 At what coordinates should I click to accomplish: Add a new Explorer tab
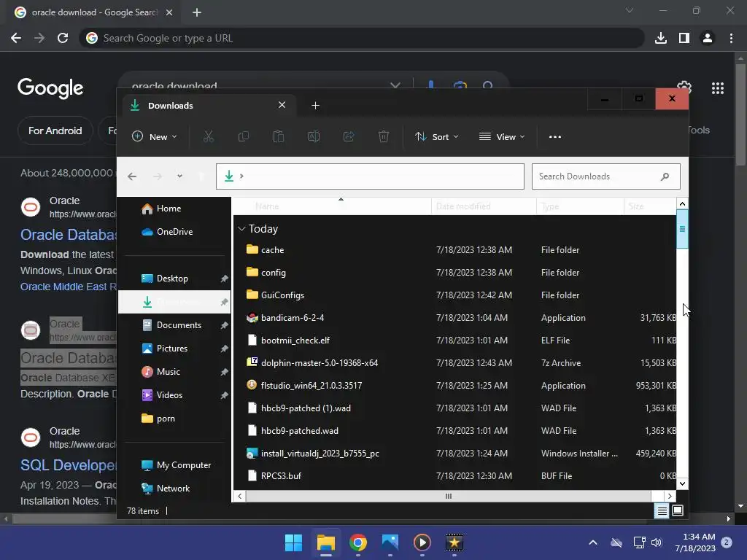click(x=315, y=105)
